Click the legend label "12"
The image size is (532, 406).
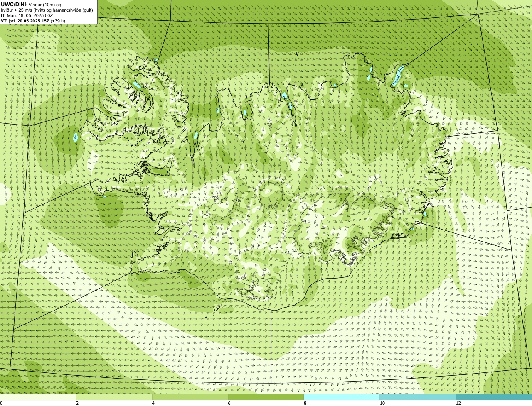pos(458,403)
